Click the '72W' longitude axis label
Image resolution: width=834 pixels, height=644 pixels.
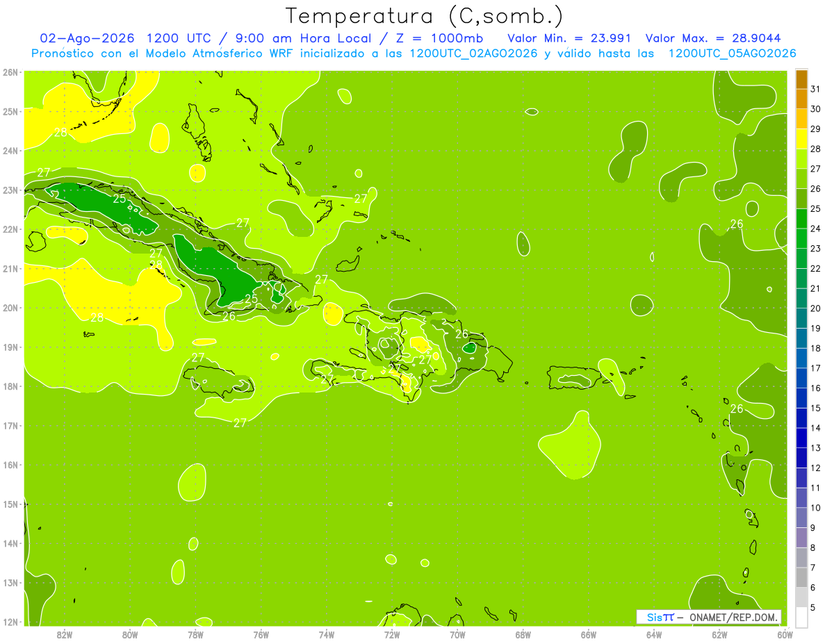tap(392, 634)
